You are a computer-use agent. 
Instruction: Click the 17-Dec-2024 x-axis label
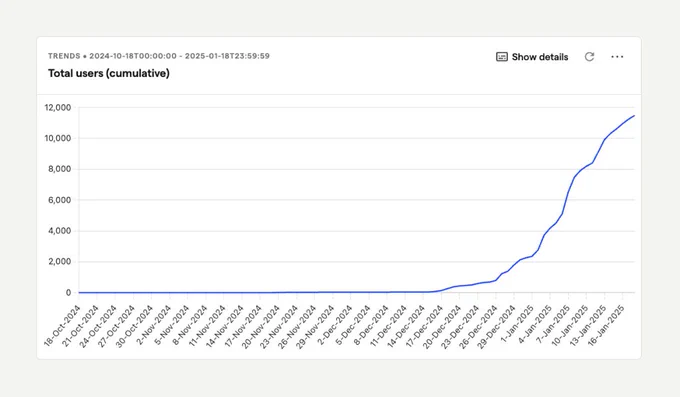click(425, 325)
